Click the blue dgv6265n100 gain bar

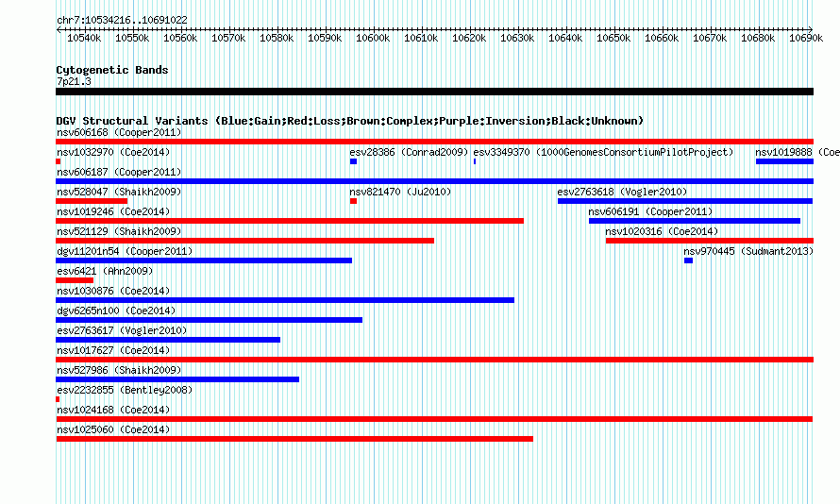pyautogui.click(x=209, y=320)
